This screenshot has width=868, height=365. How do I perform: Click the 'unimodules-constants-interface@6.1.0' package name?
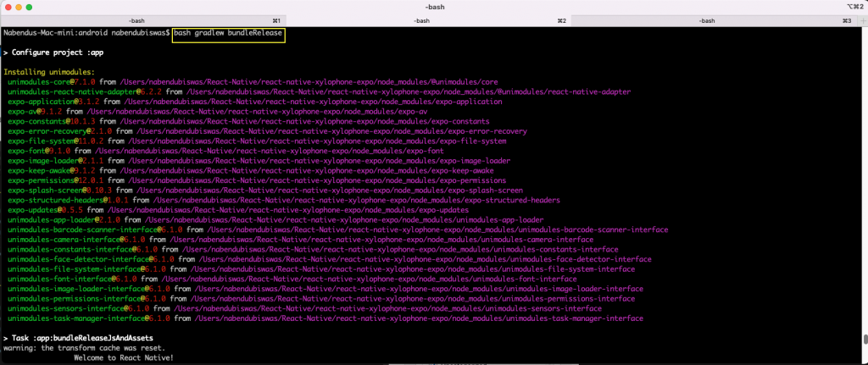pyautogui.click(x=81, y=250)
